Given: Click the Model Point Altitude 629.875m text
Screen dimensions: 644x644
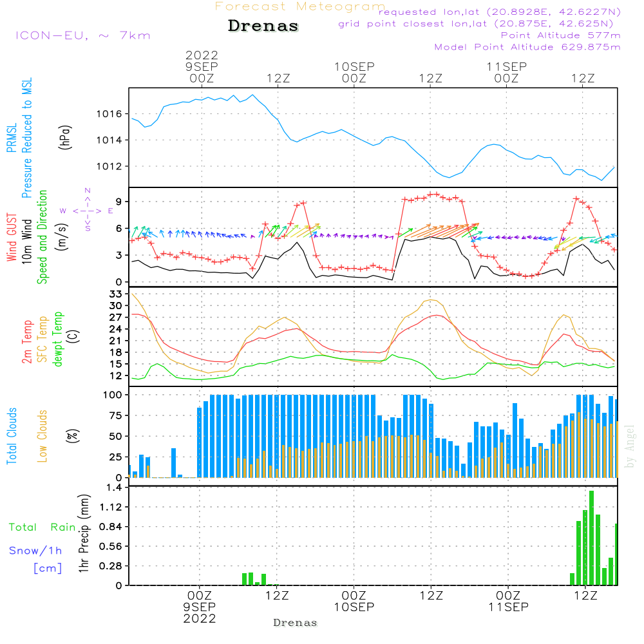Looking at the screenshot, I should click(x=527, y=47).
